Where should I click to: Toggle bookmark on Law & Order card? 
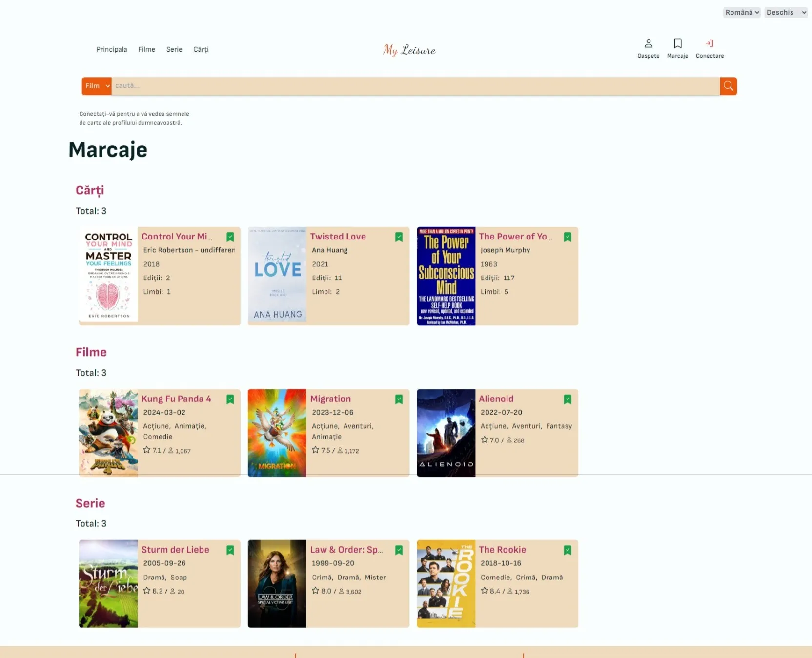(399, 550)
